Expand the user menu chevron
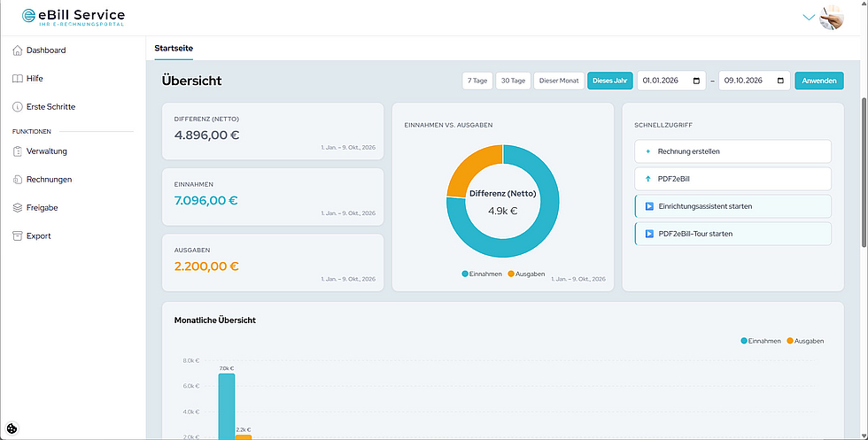 coord(809,17)
